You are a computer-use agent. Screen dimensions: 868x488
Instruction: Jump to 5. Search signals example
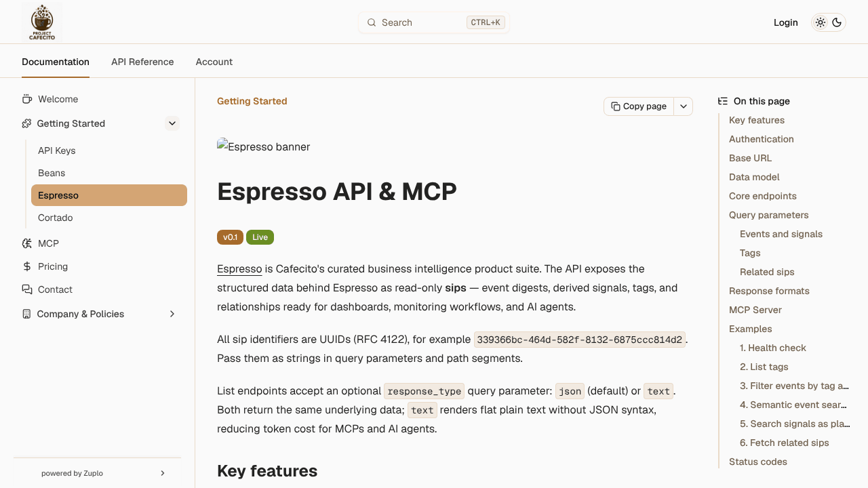[x=795, y=424]
